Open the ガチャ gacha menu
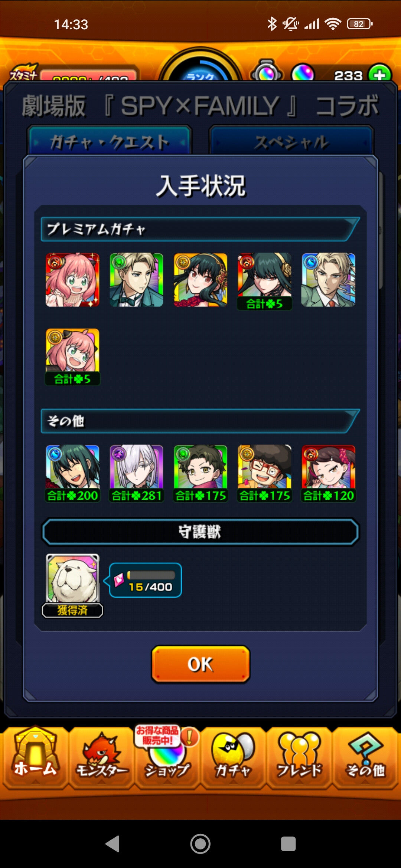401x868 pixels. point(233,757)
